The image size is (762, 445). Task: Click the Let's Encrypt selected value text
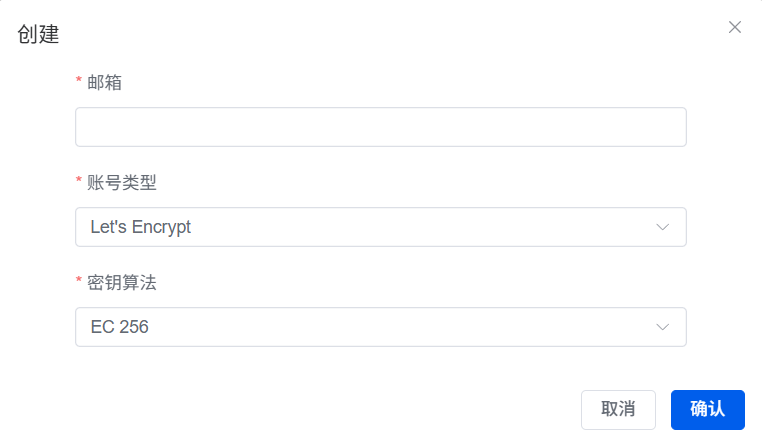tap(140, 227)
